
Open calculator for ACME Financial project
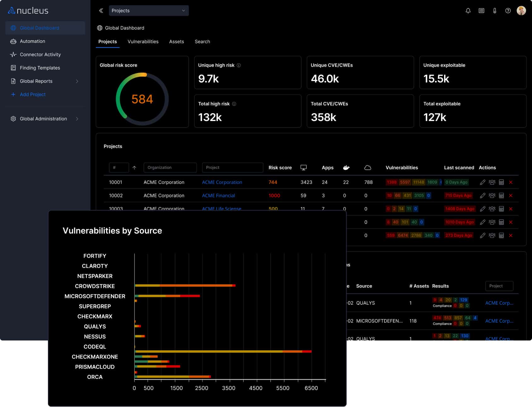pyautogui.click(x=501, y=195)
